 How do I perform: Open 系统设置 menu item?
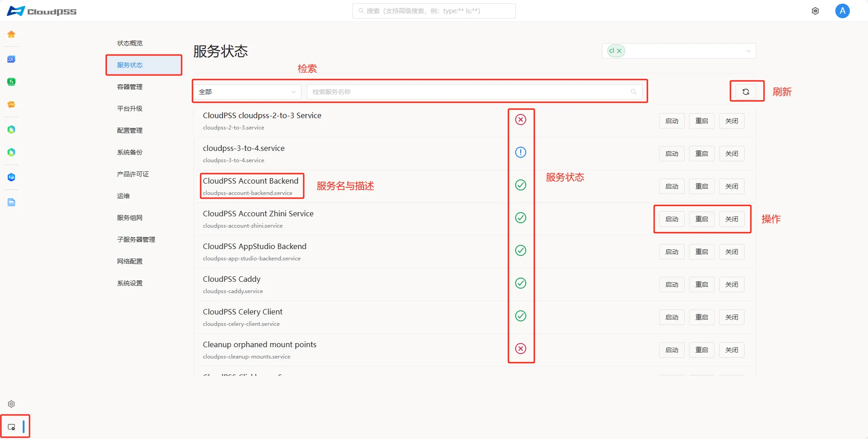(x=130, y=283)
